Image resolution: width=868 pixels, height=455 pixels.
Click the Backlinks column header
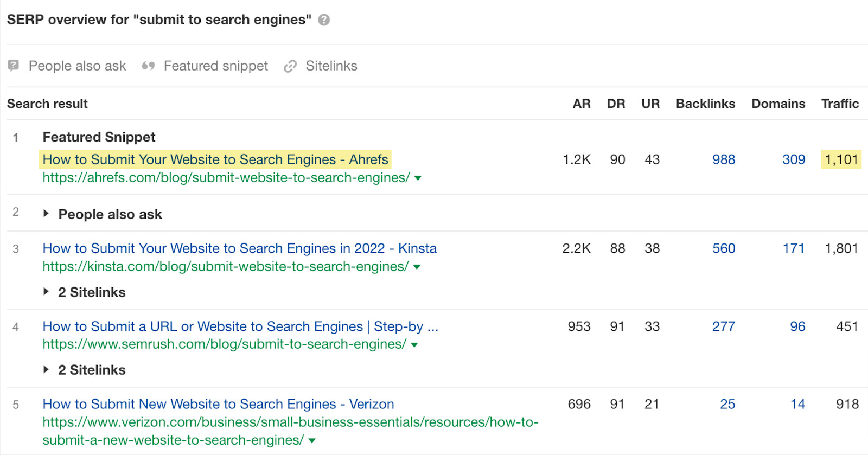click(x=705, y=104)
